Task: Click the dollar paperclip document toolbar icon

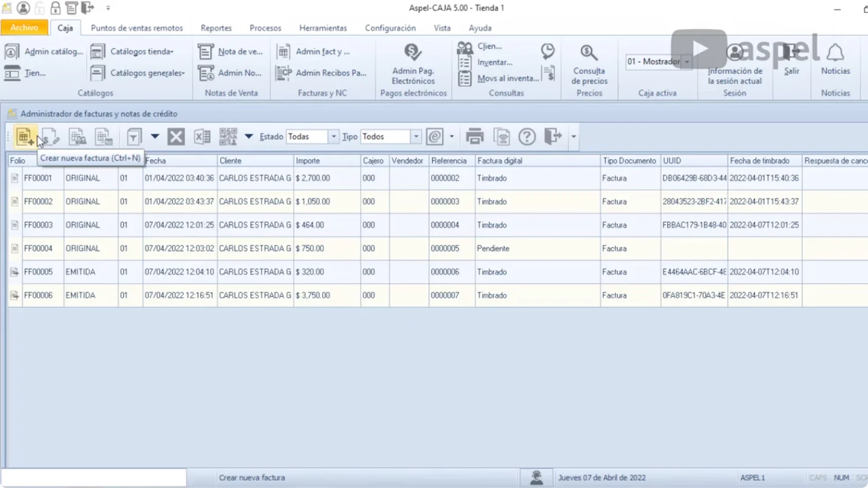Action: pyautogui.click(x=51, y=136)
